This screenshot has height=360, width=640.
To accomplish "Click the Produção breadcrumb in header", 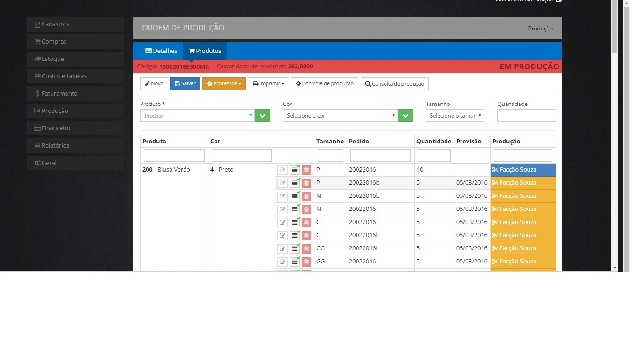I will (540, 29).
